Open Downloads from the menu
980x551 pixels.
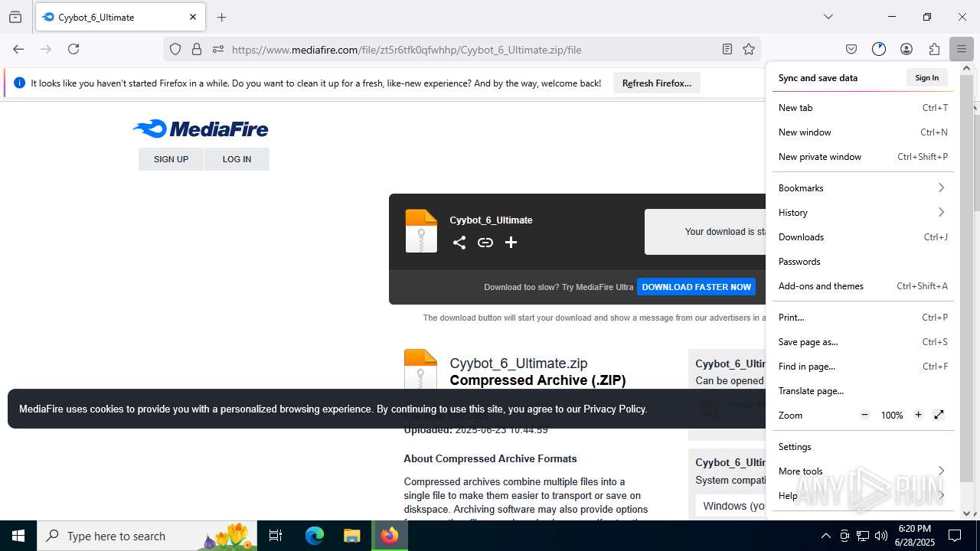(862, 237)
